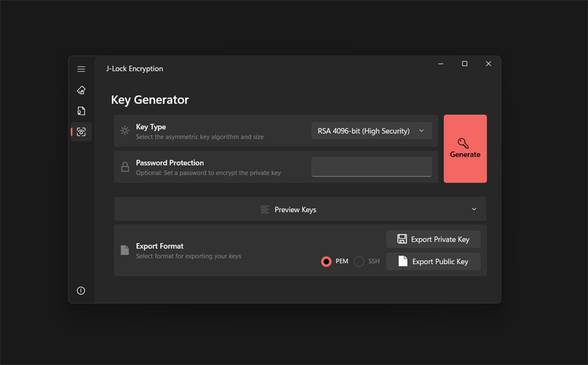Select the SSH export format
Screen dimensions: 588x365
click(358, 261)
